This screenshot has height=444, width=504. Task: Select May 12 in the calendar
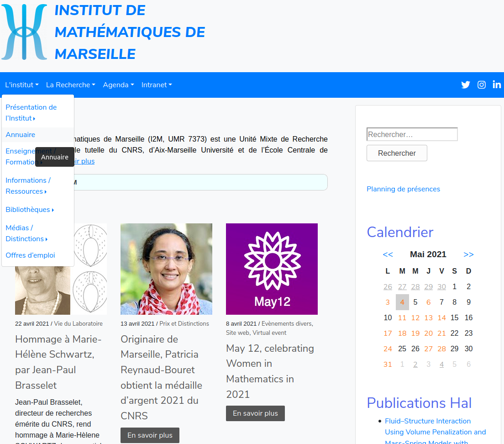point(415,318)
